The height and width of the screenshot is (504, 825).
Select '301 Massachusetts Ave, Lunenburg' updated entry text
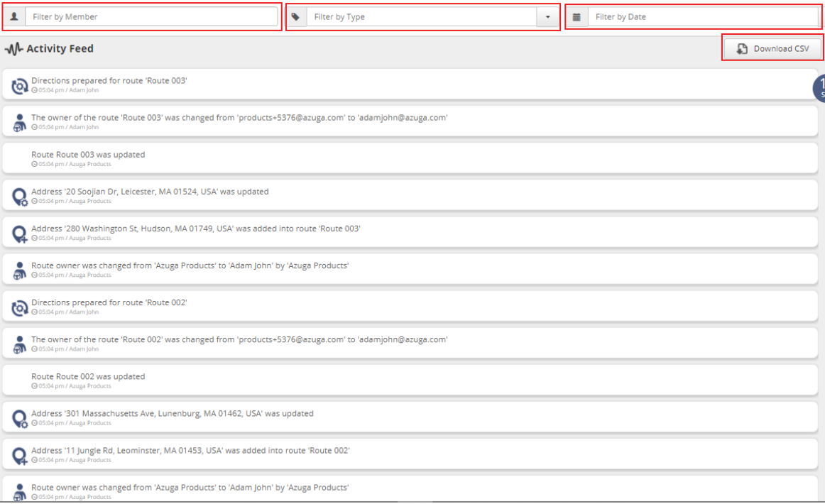(172, 414)
